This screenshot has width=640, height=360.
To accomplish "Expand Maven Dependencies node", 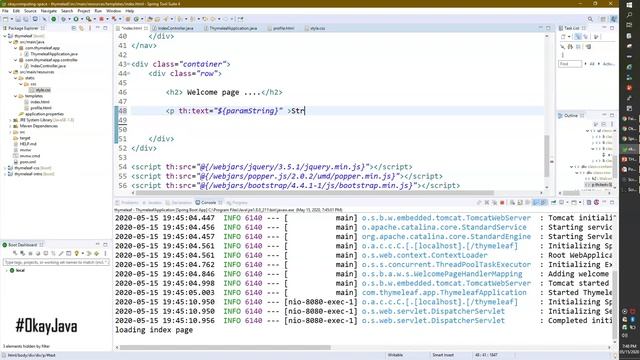I will click(x=11, y=126).
